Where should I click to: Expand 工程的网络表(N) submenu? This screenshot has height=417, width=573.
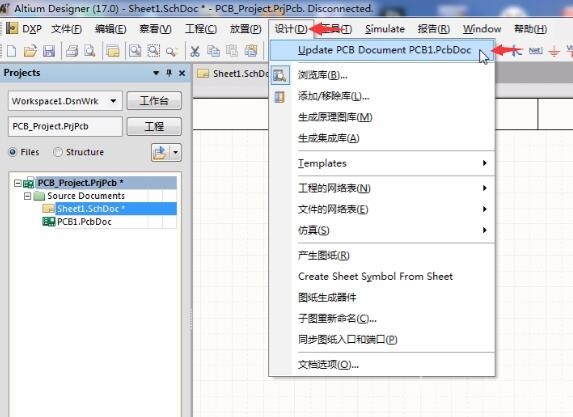click(485, 188)
